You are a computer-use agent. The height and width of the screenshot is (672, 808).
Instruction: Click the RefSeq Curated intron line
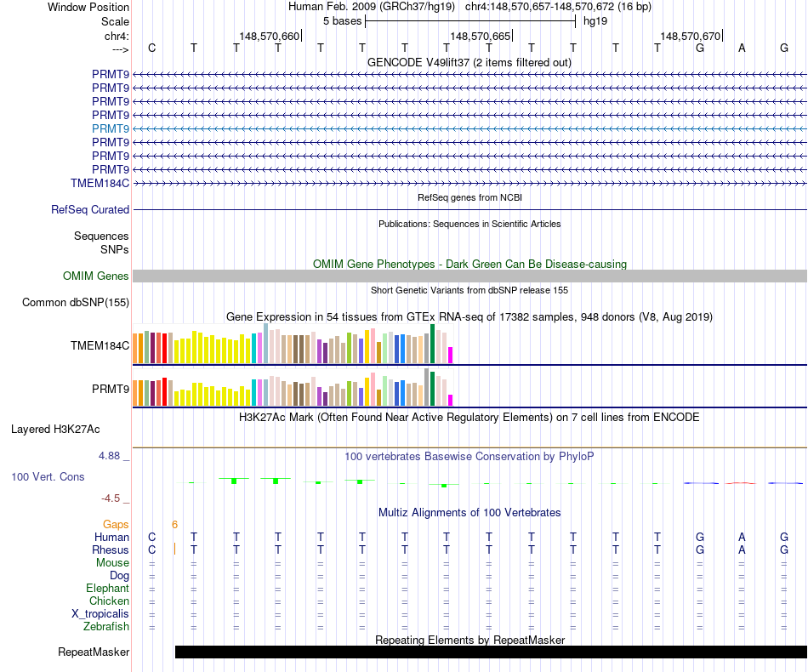[469, 210]
